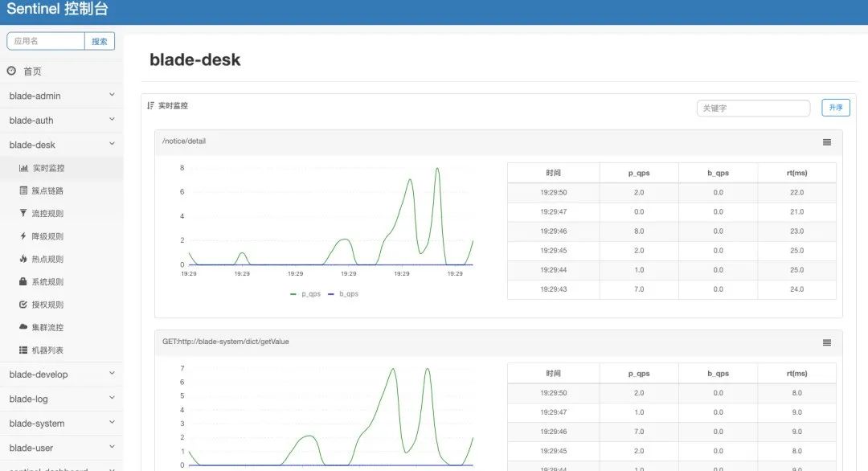This screenshot has width=868, height=471.
Task: Expand blade-system application entry
Action: [x=61, y=424]
